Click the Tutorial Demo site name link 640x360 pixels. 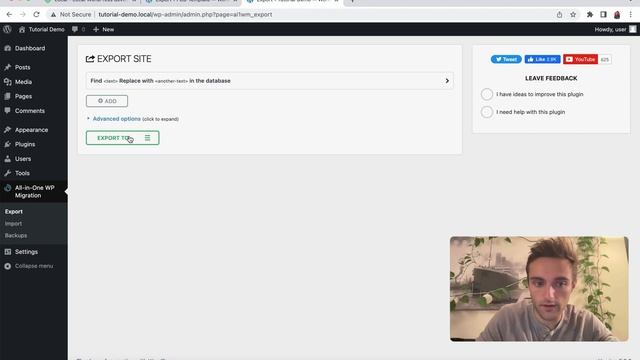click(47, 29)
